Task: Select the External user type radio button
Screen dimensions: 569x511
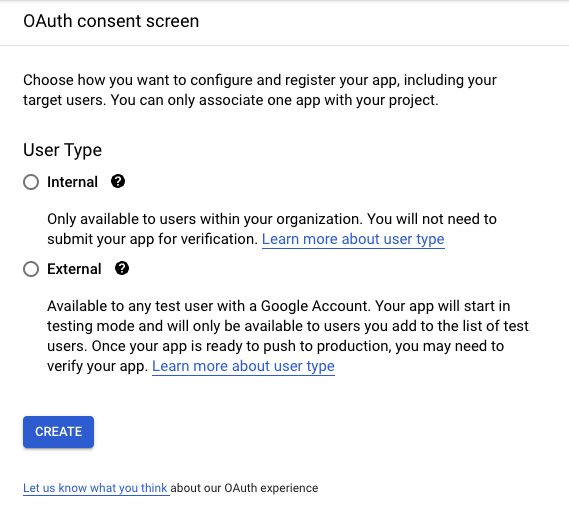Action: pyautogui.click(x=31, y=269)
